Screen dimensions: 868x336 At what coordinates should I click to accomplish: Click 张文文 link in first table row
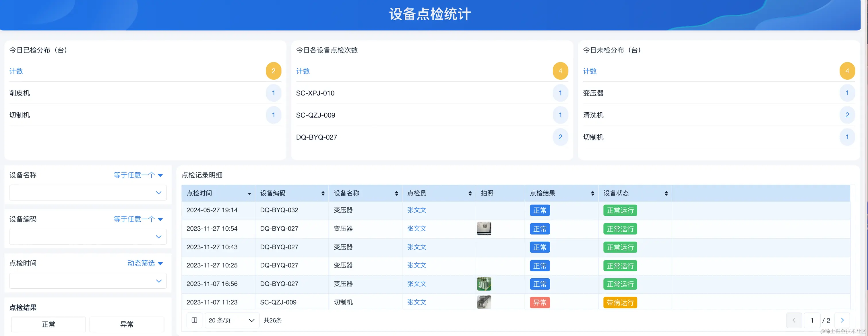[416, 210]
